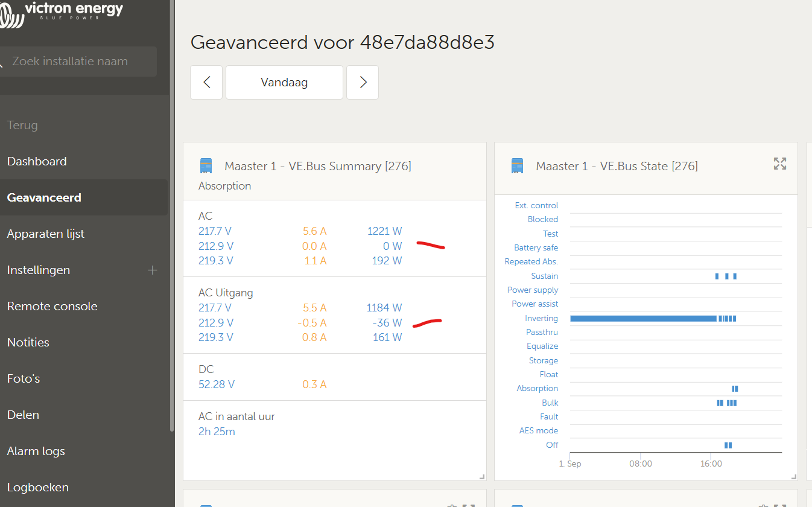The width and height of the screenshot is (812, 507).
Task: Open the Delen sharing page
Action: click(x=23, y=415)
